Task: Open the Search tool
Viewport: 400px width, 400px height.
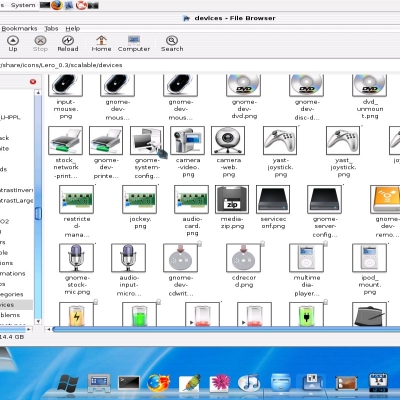Action: 172,44
